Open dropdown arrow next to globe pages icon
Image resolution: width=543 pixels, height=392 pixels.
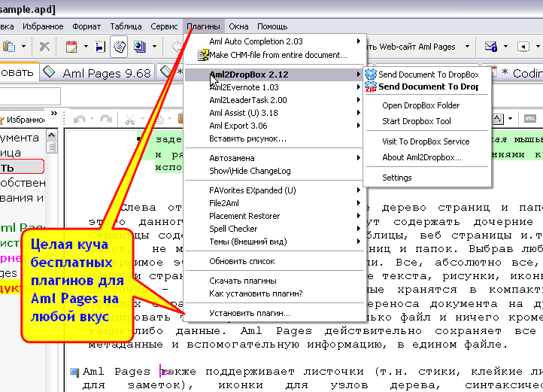pos(154,46)
